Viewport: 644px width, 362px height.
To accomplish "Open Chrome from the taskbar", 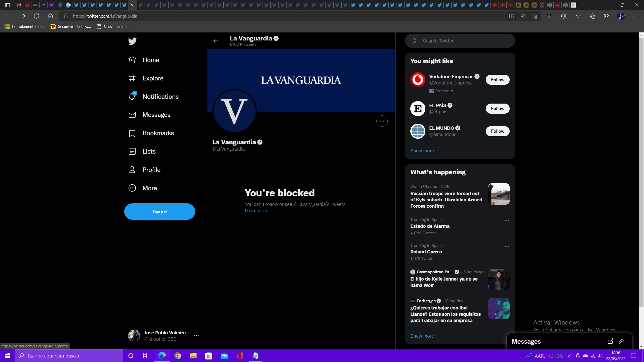I will pyautogui.click(x=178, y=356).
